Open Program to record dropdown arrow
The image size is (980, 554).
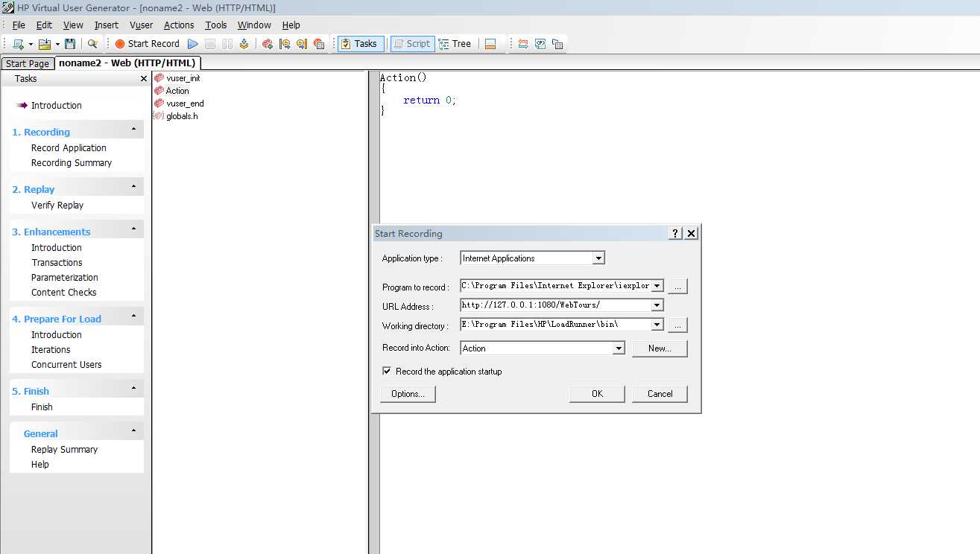tap(657, 285)
